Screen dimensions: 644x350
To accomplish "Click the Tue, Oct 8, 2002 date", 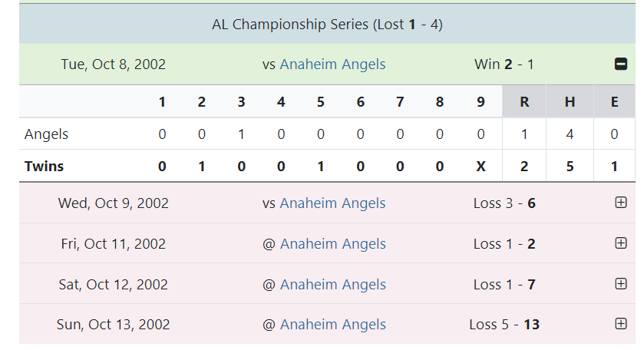I will tap(114, 64).
